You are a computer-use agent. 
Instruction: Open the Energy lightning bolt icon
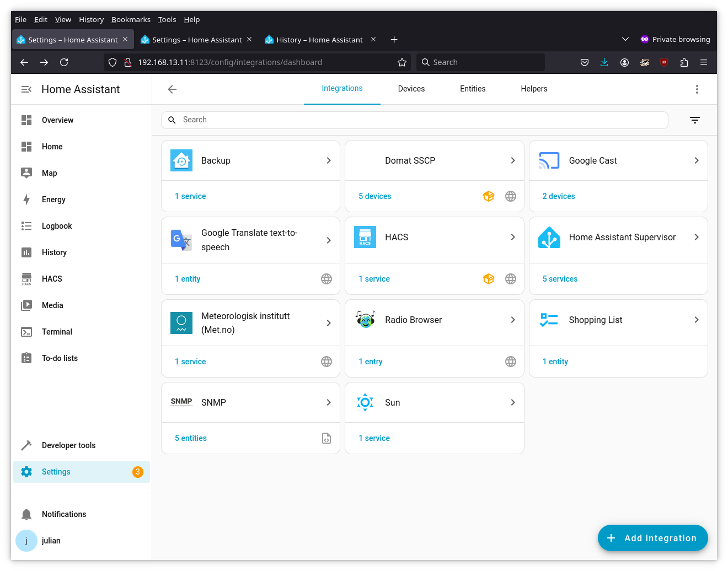click(x=26, y=200)
